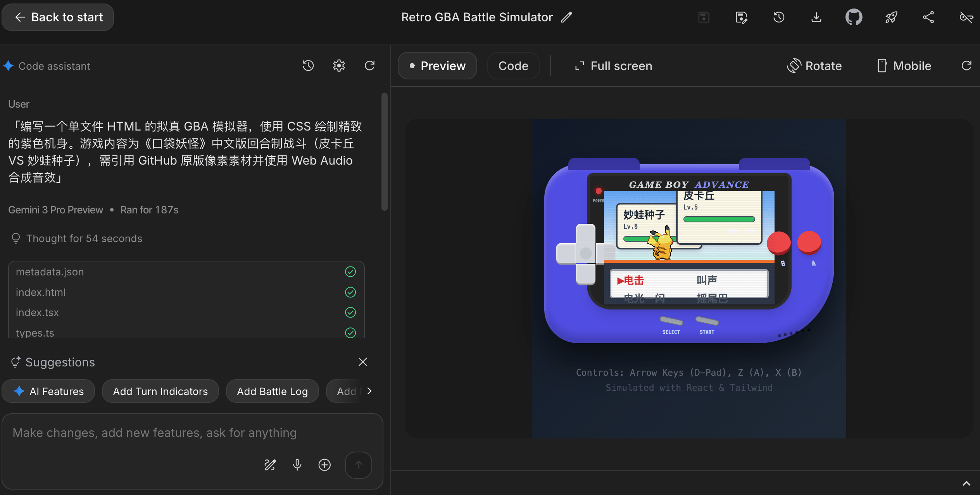
Task: Click the green checkmark beside types.ts
Action: pyautogui.click(x=350, y=333)
